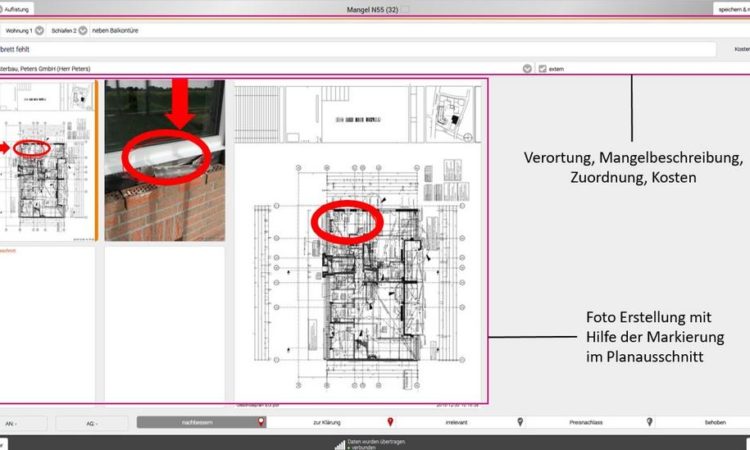Go back to Auflistung

[15, 9]
